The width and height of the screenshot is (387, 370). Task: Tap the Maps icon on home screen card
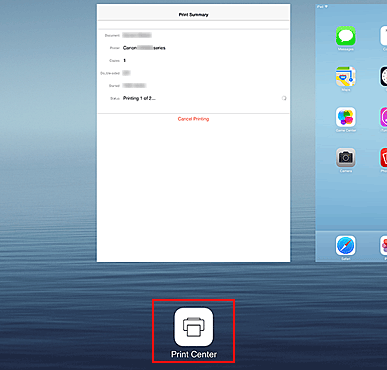click(346, 77)
